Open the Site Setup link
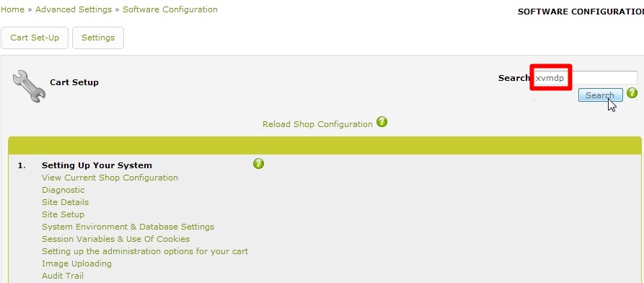Viewport: 644px width, 283px height. pos(63,214)
